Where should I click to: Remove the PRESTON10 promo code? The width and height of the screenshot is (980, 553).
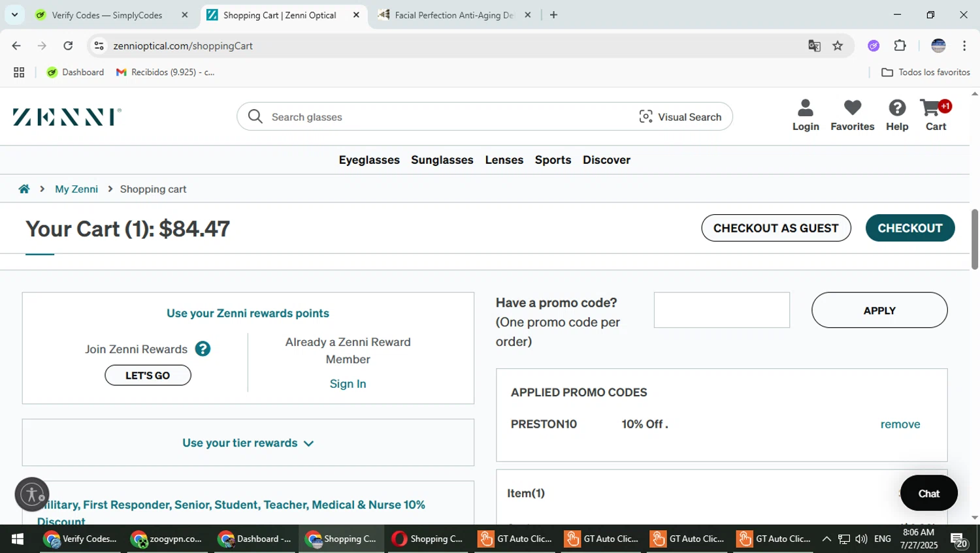[x=900, y=424]
